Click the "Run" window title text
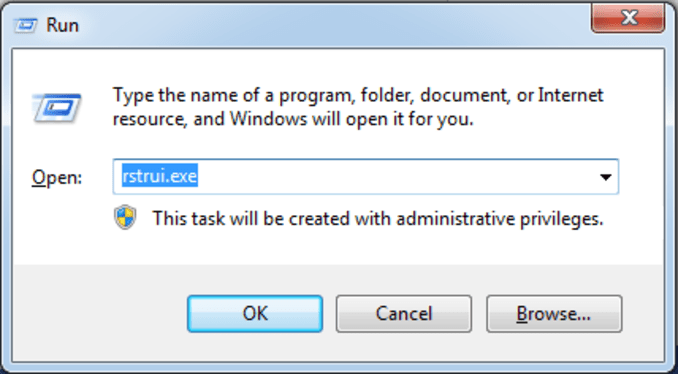Image resolution: width=678 pixels, height=374 pixels. click(63, 26)
